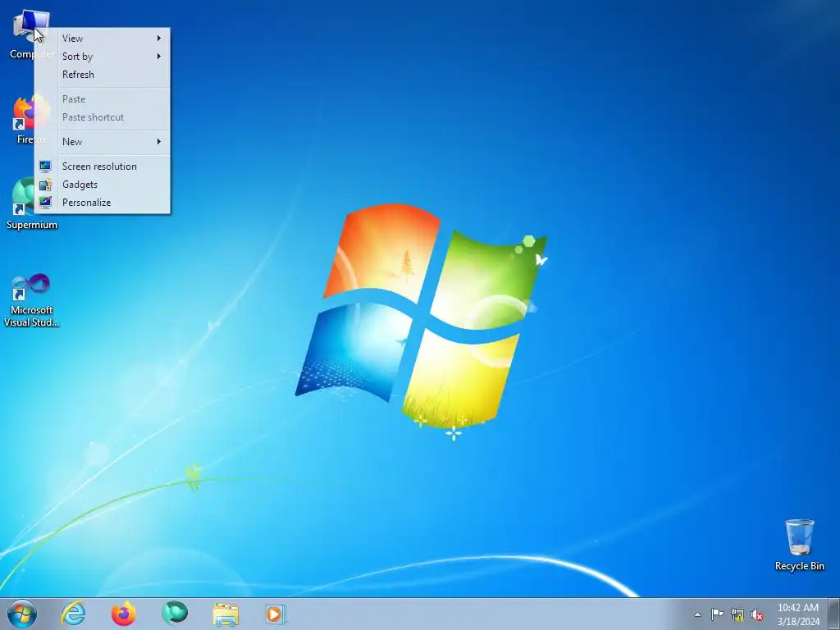Click the Gadgets menu icon

pos(45,185)
